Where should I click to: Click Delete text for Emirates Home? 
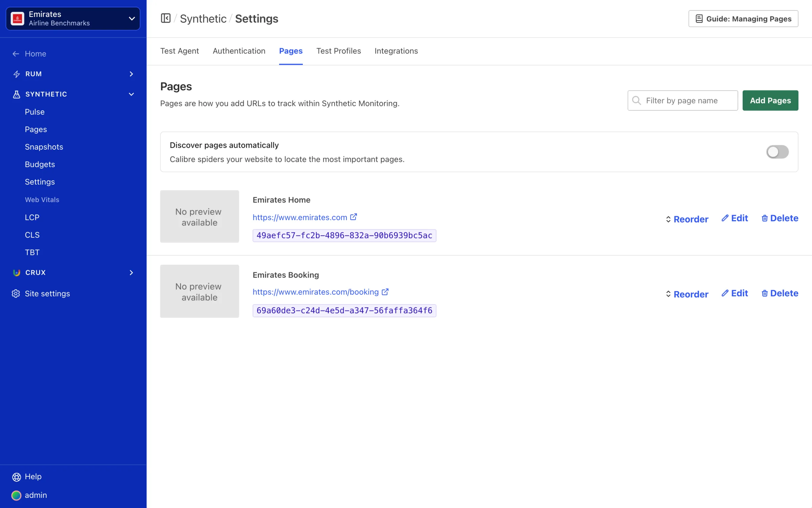784,218
